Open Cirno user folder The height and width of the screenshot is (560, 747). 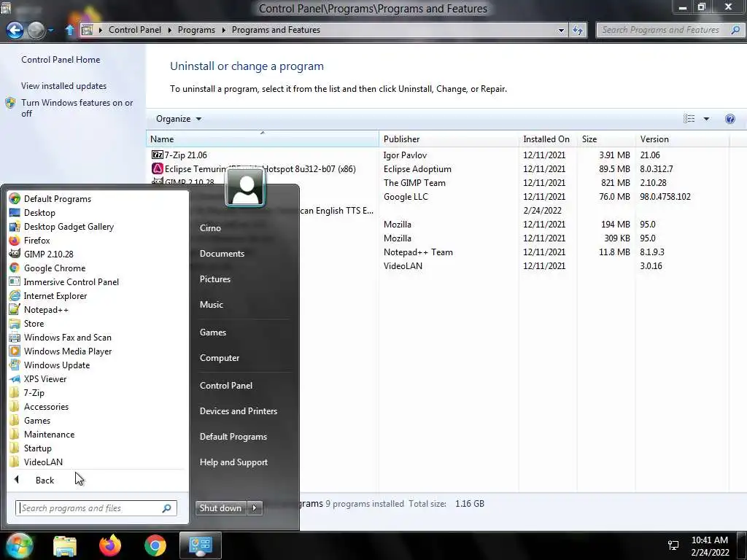pos(210,228)
